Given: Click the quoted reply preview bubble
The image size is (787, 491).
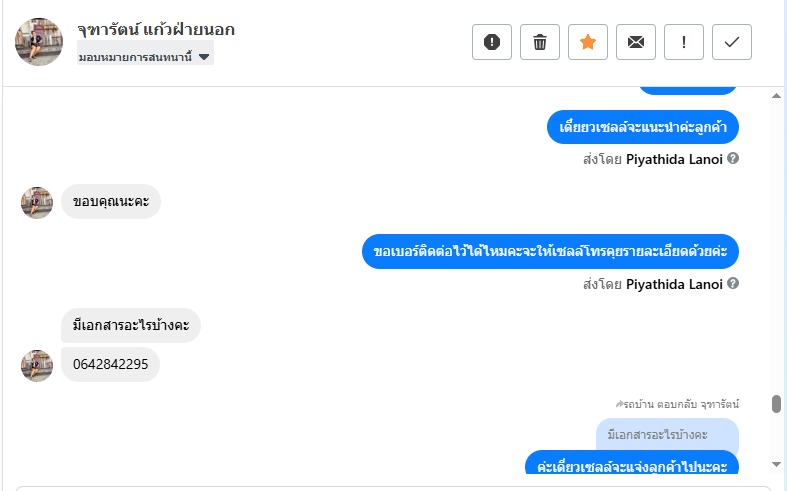Looking at the screenshot, I should pos(667,435).
